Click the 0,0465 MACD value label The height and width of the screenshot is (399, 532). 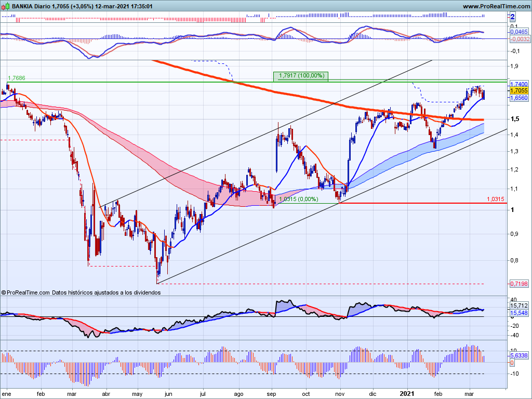pyautogui.click(x=519, y=32)
